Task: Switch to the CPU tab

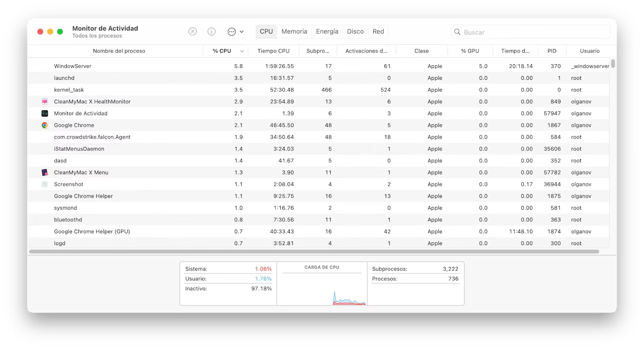Action: click(x=266, y=31)
